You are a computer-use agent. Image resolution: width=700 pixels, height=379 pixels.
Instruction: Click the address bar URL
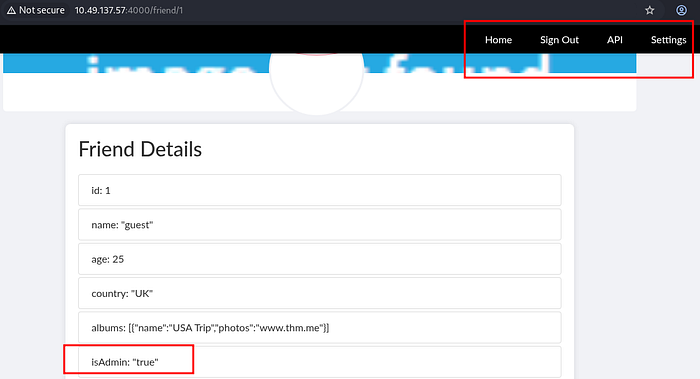pyautogui.click(x=129, y=10)
